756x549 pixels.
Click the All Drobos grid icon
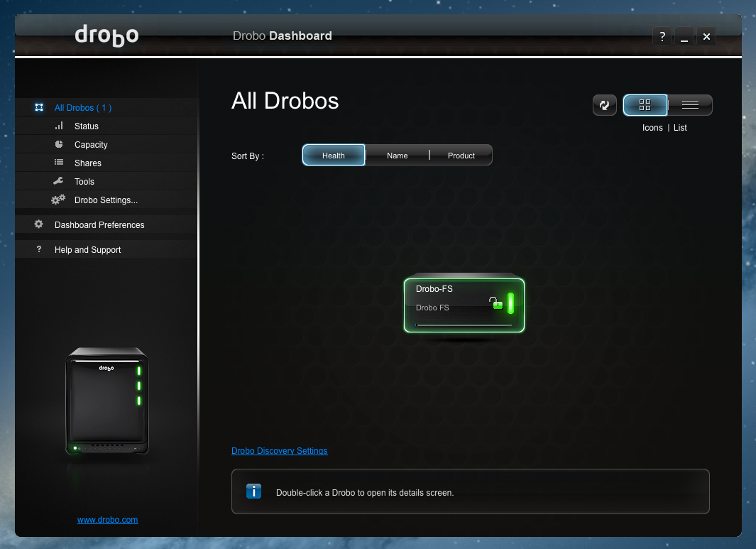point(39,107)
